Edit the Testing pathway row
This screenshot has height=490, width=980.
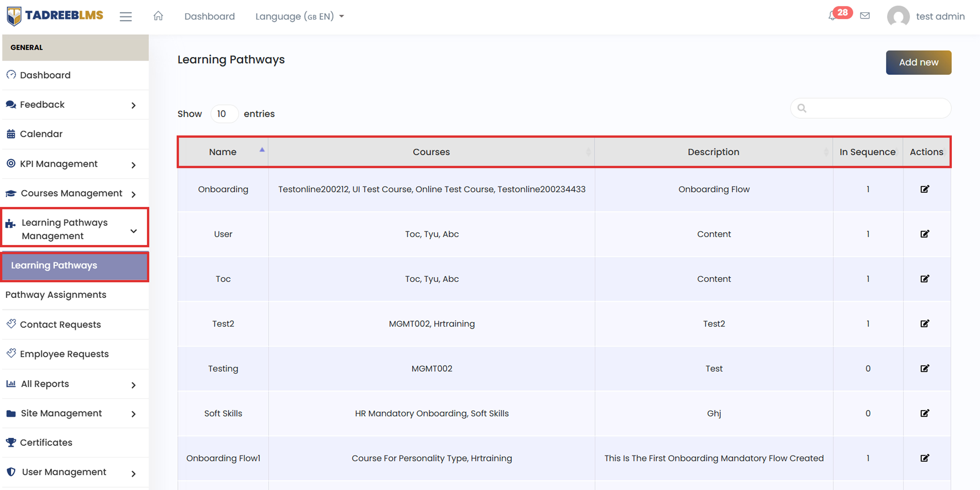click(925, 368)
